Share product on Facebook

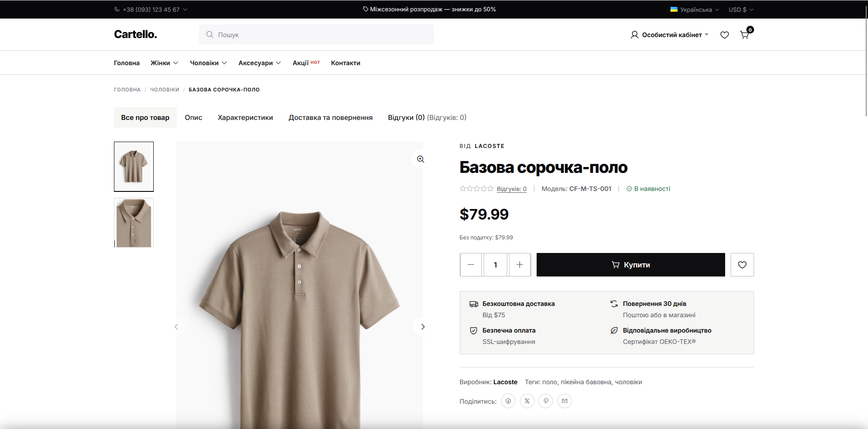pyautogui.click(x=508, y=401)
